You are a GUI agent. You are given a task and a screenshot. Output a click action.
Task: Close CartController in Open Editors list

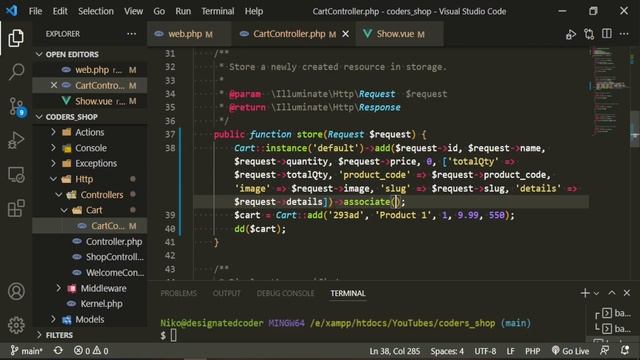coord(54,85)
